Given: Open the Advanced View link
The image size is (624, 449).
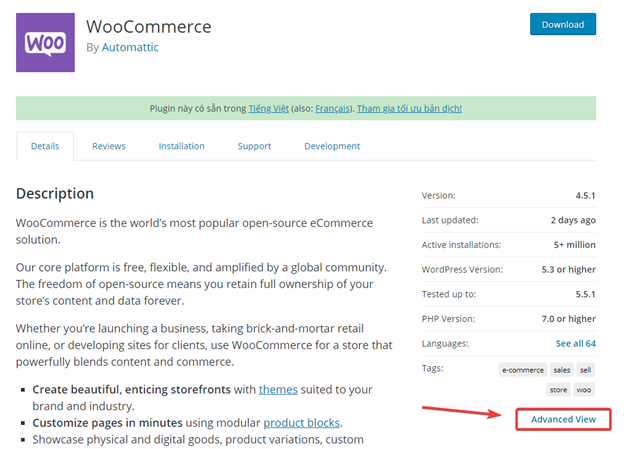Looking at the screenshot, I should point(563,419).
